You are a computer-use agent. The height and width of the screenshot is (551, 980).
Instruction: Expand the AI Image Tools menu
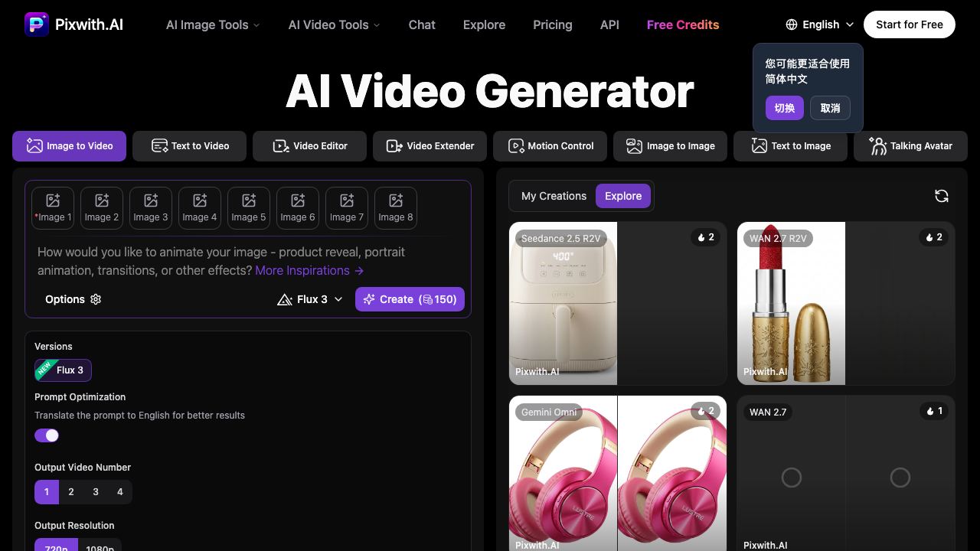213,24
